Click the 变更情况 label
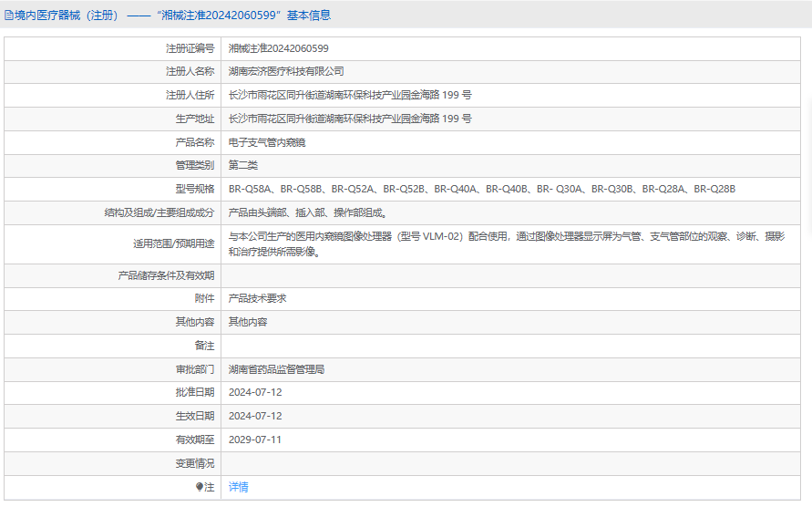This screenshot has height=507, width=812. (x=195, y=463)
